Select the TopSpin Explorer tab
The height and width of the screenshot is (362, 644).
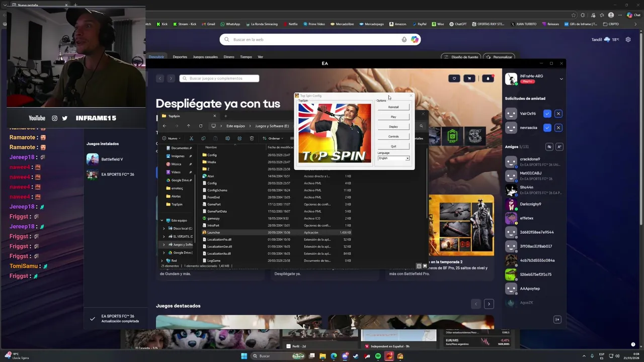point(189,116)
